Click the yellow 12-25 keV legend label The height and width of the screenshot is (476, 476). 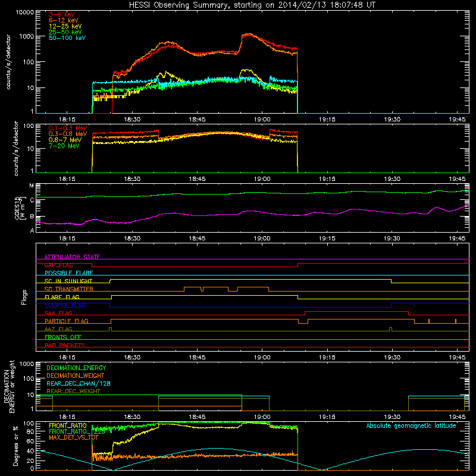(65, 26)
